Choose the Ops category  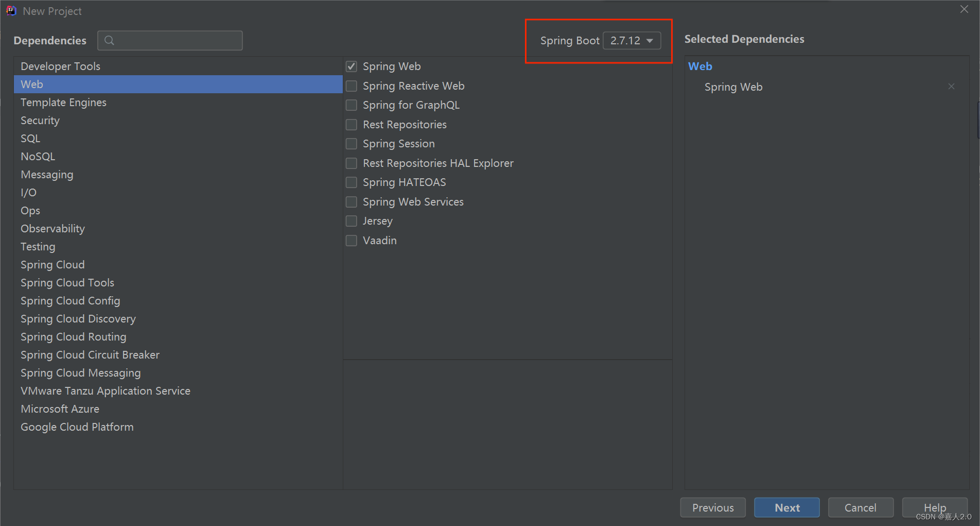178,210
